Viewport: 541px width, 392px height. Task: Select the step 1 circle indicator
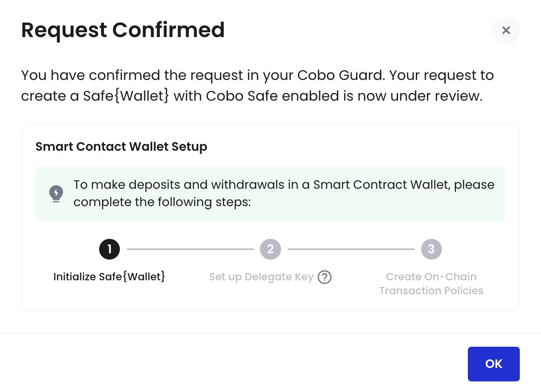point(109,249)
